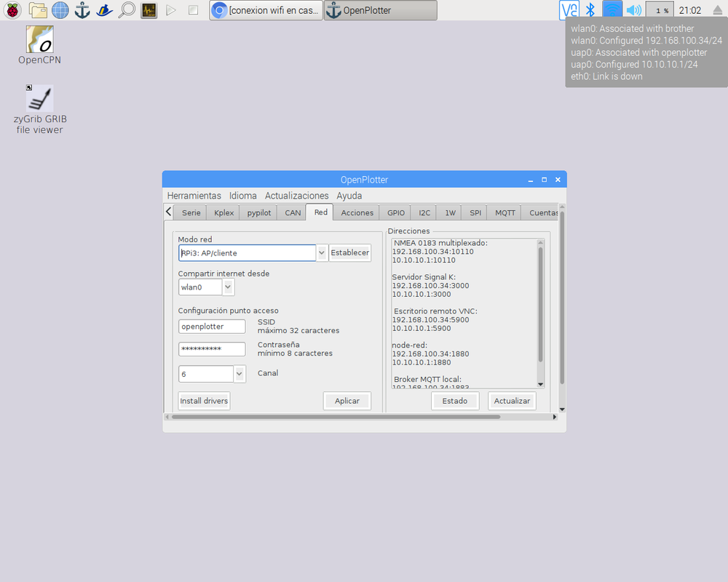Open the magnifier launcher icon in taskbar

point(127,10)
